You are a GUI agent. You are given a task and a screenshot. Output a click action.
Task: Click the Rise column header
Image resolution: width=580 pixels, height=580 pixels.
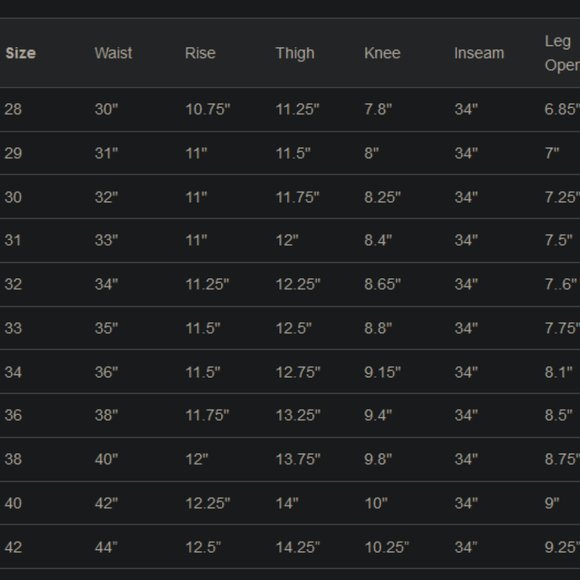pos(200,53)
